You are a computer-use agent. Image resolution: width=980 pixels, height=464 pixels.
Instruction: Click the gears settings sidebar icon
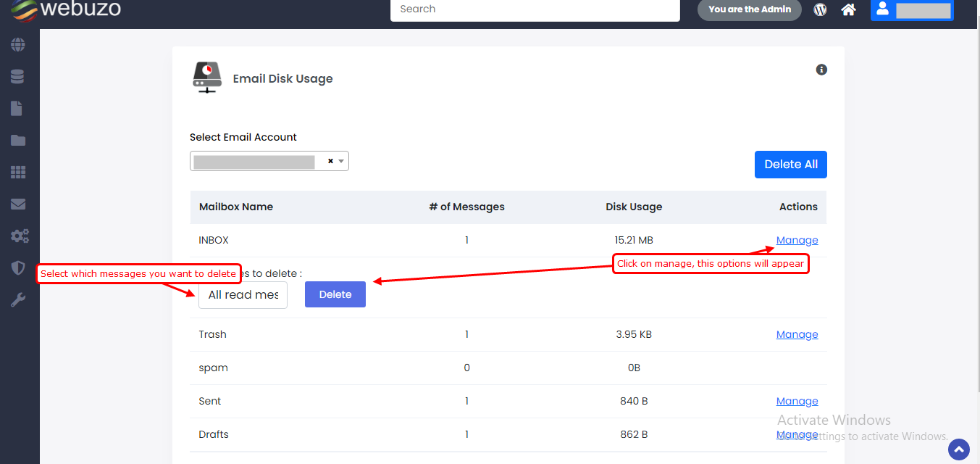tap(19, 236)
